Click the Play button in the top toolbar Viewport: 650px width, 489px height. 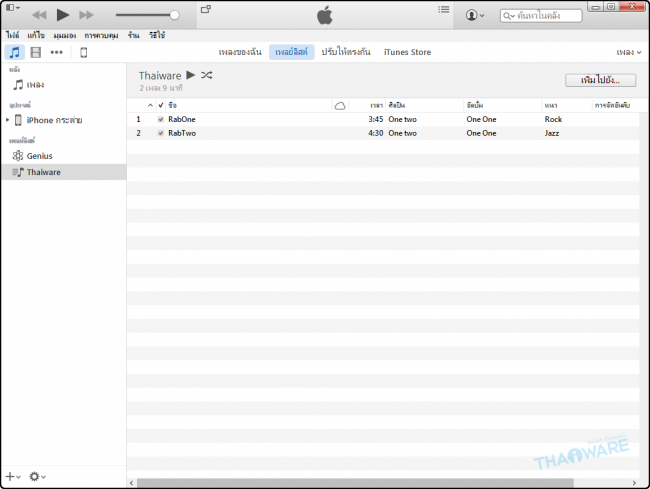(x=63, y=15)
